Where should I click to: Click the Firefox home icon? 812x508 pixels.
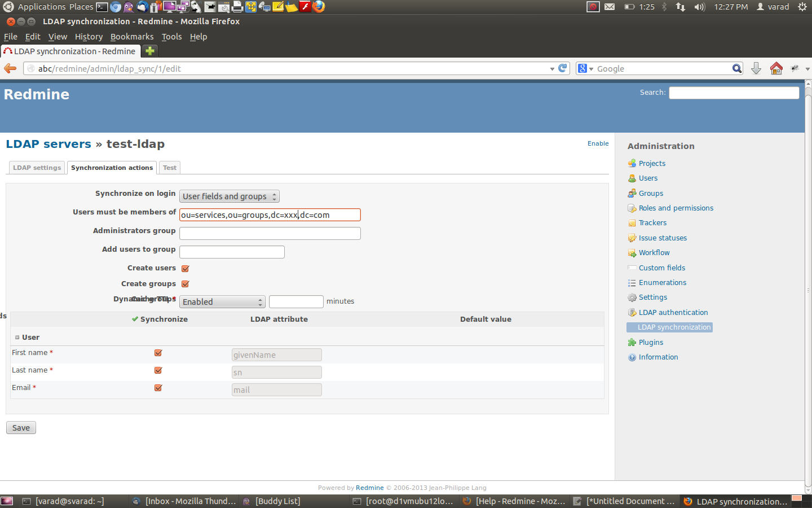776,68
